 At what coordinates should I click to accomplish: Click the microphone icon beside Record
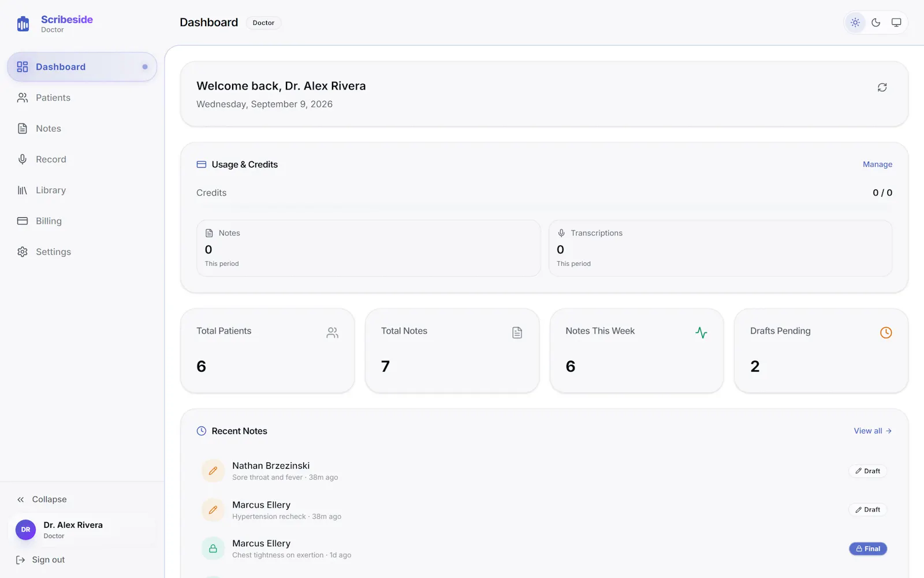click(23, 160)
